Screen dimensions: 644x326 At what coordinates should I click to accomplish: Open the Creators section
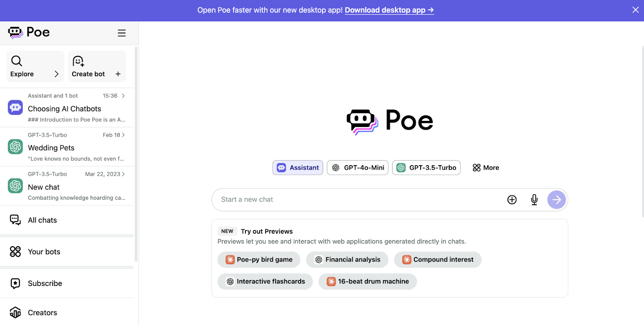(x=42, y=313)
